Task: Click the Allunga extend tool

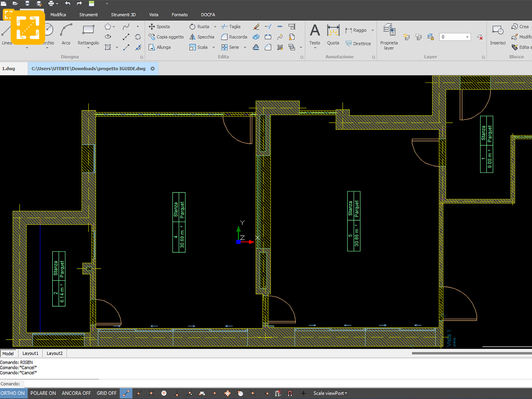Action: 160,47
